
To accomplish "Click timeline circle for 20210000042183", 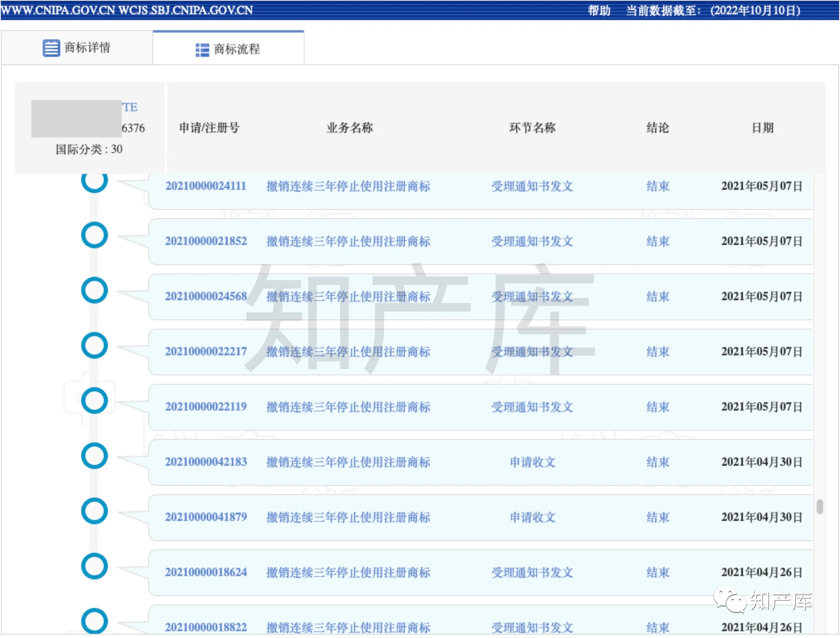I will pyautogui.click(x=94, y=456).
